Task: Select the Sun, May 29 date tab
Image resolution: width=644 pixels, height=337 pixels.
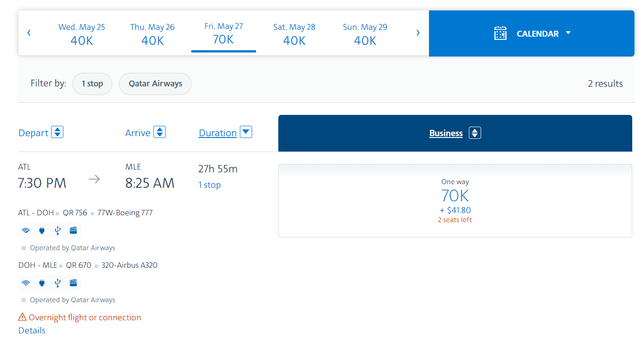Action: tap(365, 33)
